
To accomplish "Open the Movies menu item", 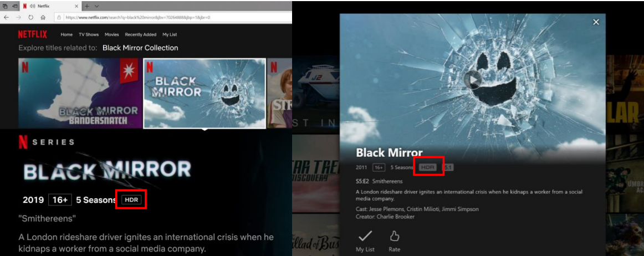I will 112,34.
